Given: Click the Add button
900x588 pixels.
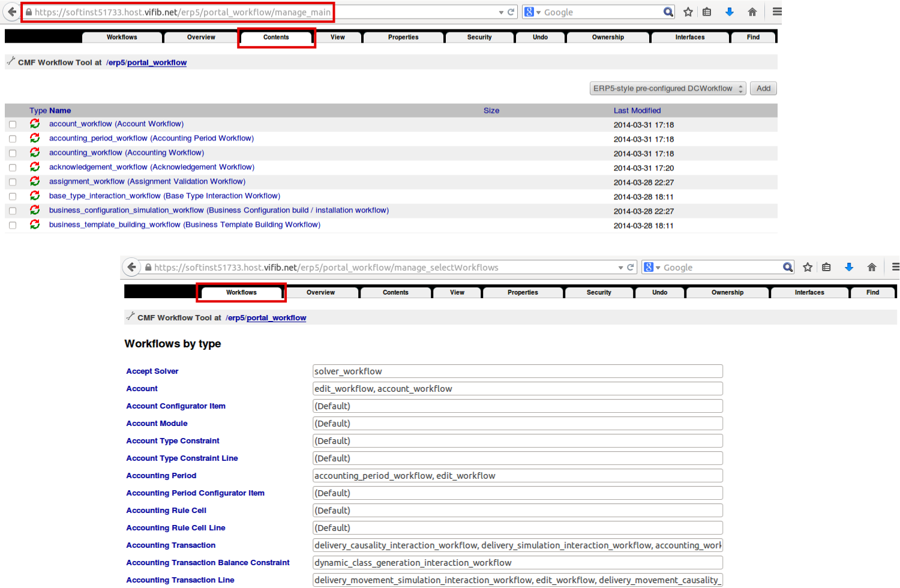Looking at the screenshot, I should (x=763, y=88).
